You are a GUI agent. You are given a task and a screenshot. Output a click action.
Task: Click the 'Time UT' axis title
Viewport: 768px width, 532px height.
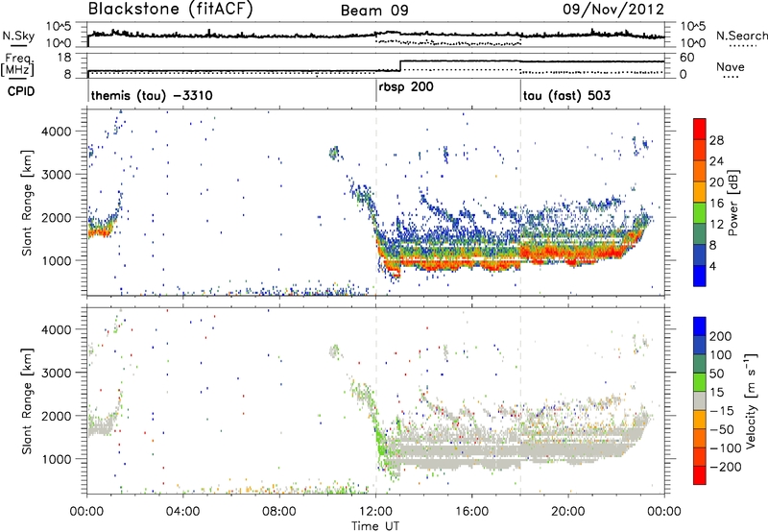coord(375,526)
